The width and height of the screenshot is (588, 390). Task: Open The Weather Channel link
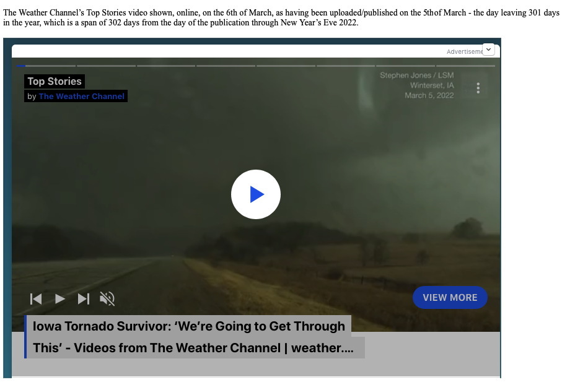pyautogui.click(x=81, y=97)
